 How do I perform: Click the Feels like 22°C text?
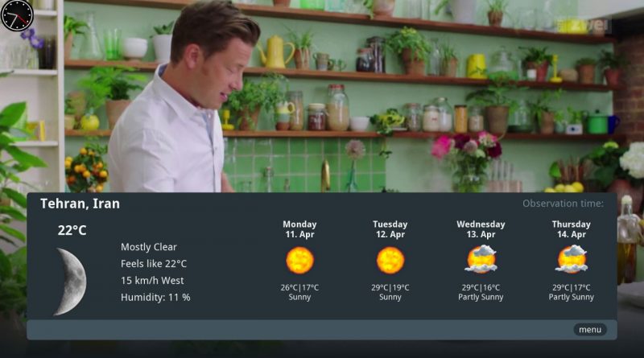[154, 264]
